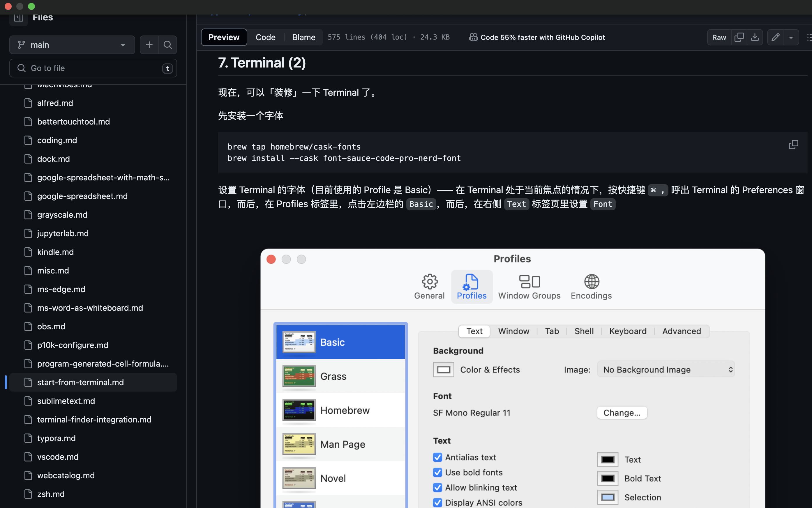The image size is (812, 508).
Task: Click the Raw button
Action: pyautogui.click(x=719, y=37)
